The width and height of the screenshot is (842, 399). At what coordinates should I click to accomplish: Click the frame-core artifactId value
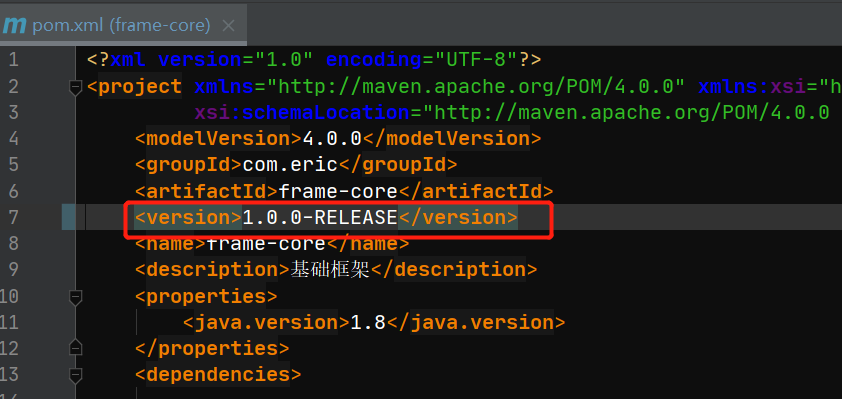338,191
